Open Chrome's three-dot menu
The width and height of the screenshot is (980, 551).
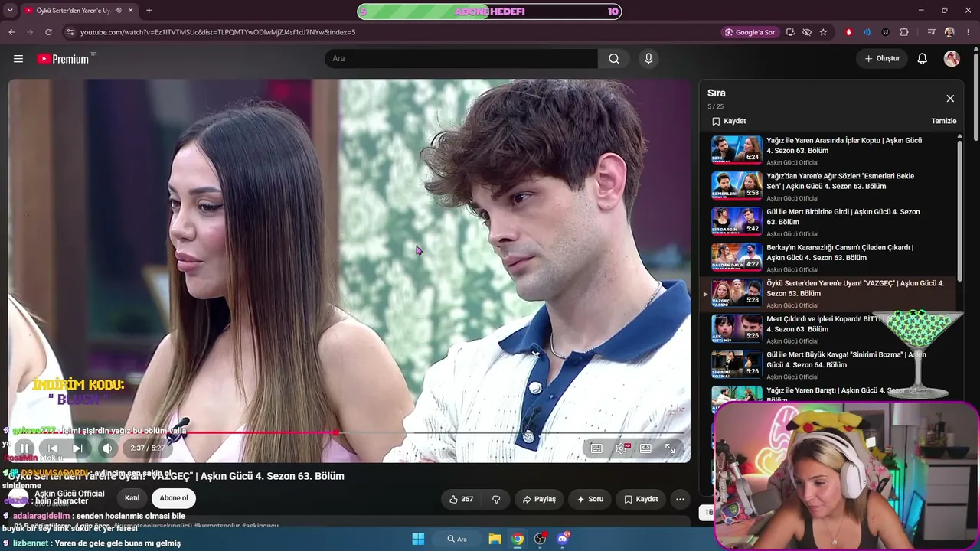click(969, 32)
